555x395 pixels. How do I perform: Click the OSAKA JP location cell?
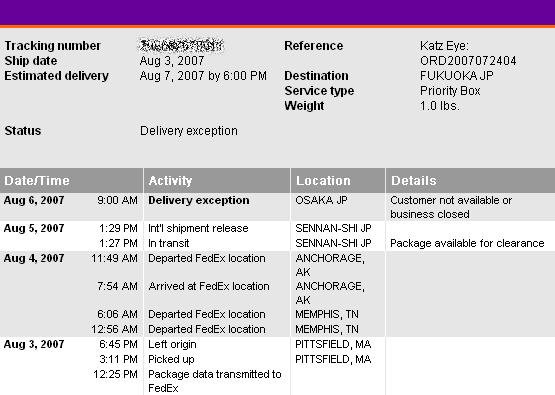coord(321,200)
